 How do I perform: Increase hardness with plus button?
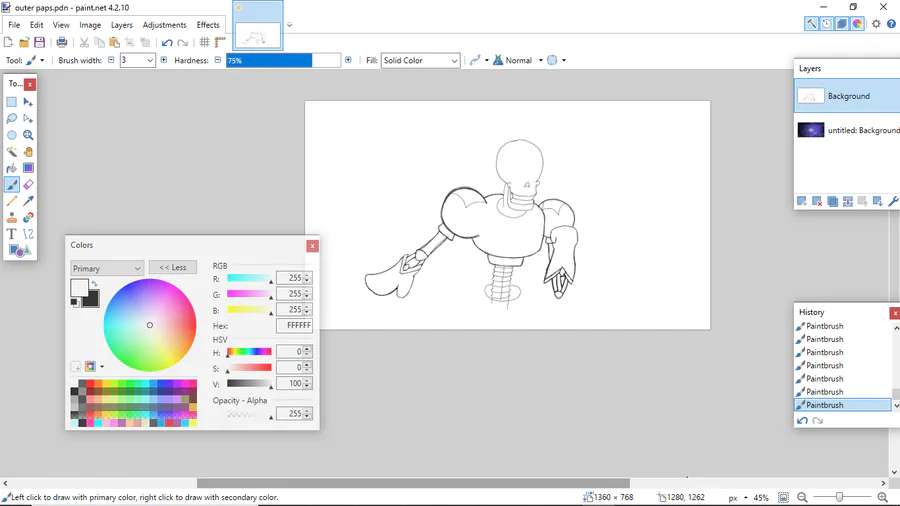348,60
